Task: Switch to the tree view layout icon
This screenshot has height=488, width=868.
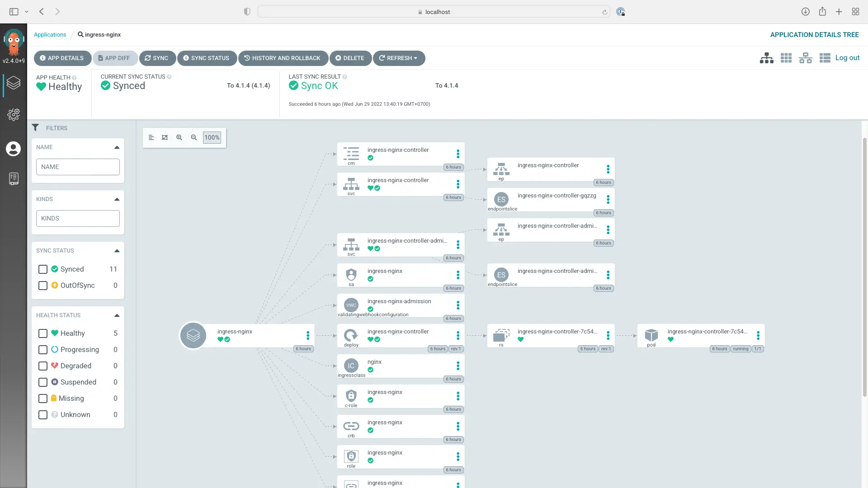Action: 766,58
